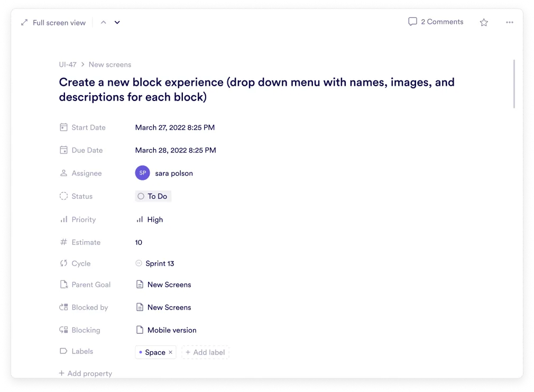The height and width of the screenshot is (392, 534).
Task: Open the New screens breadcrumb
Action: [110, 65]
